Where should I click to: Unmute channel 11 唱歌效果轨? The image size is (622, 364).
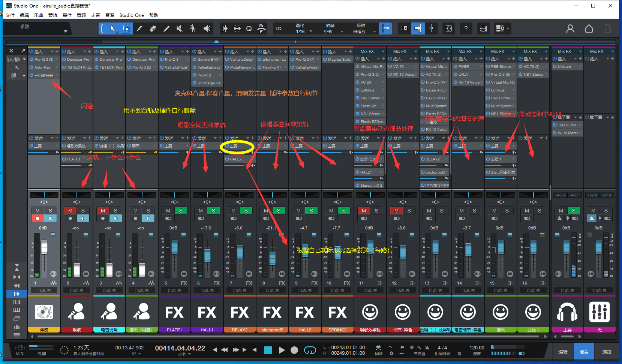point(364,211)
